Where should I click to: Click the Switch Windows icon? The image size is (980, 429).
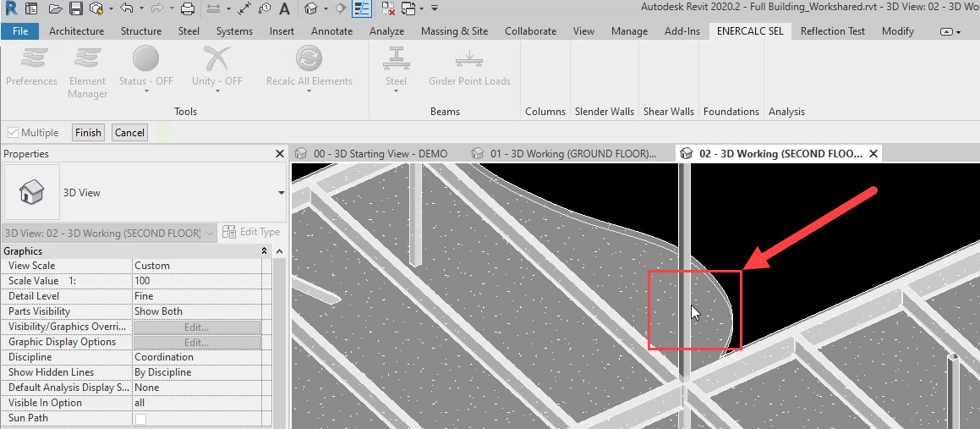(408, 8)
